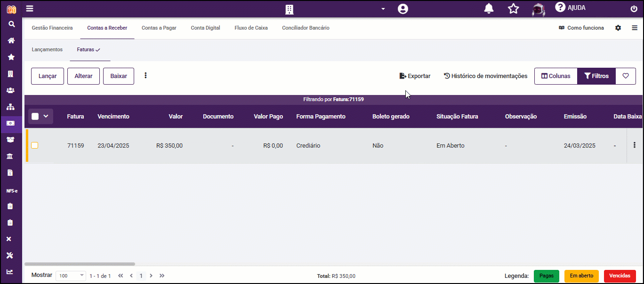Open the search icon in sidebar

click(11, 24)
